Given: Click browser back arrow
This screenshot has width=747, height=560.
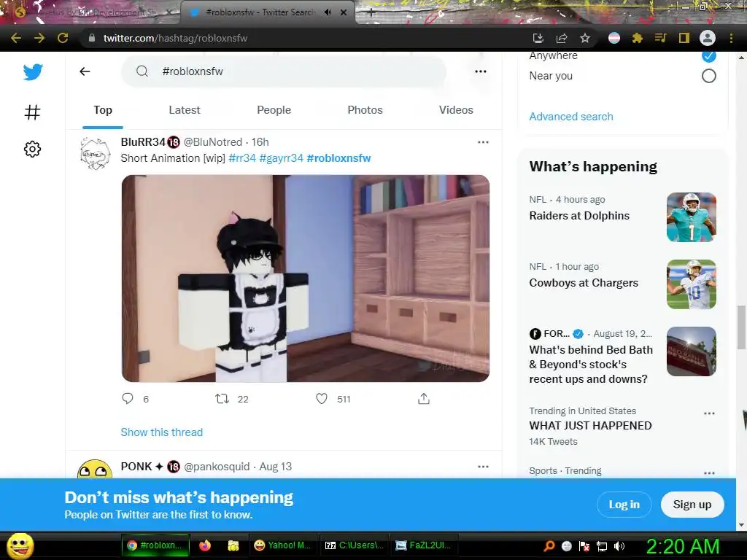Looking at the screenshot, I should pyautogui.click(x=16, y=38).
